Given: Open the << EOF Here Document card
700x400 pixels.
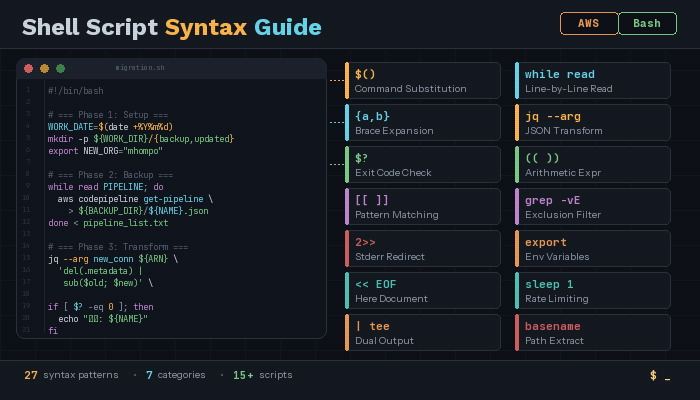Looking at the screenshot, I should click(423, 291).
